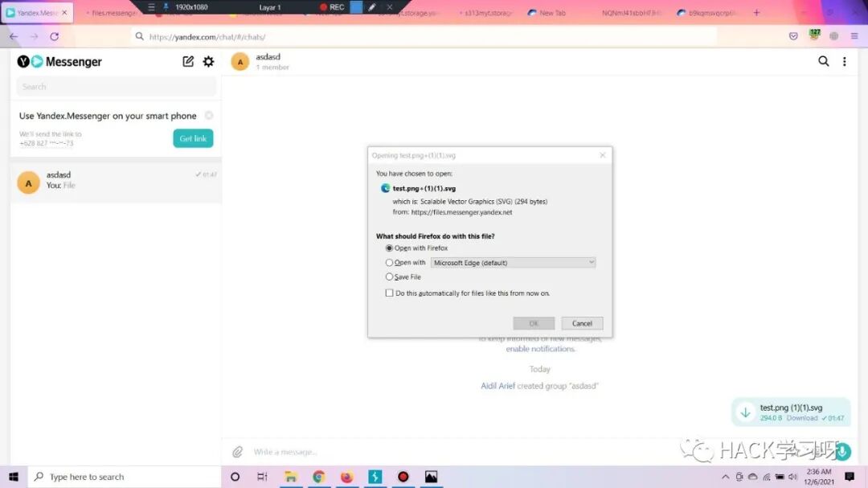This screenshot has width=868, height=488.
Task: Click the asdasd title in chat header
Action: 268,56
